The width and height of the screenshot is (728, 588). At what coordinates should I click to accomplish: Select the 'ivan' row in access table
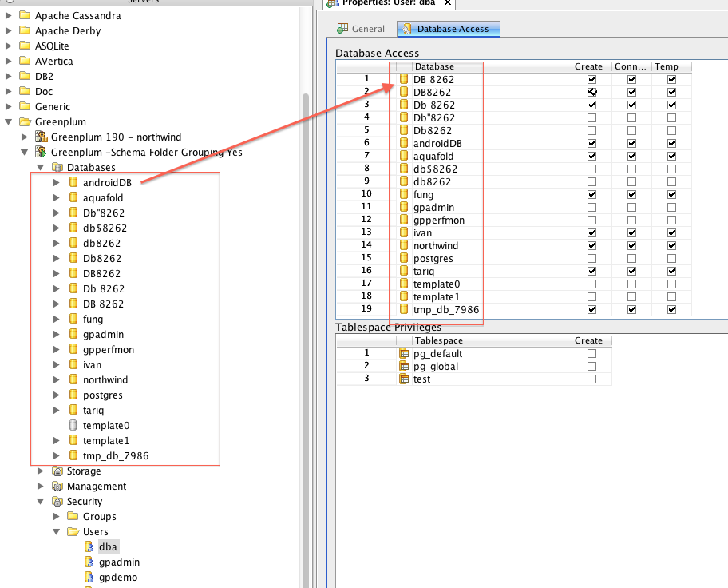[514, 232]
